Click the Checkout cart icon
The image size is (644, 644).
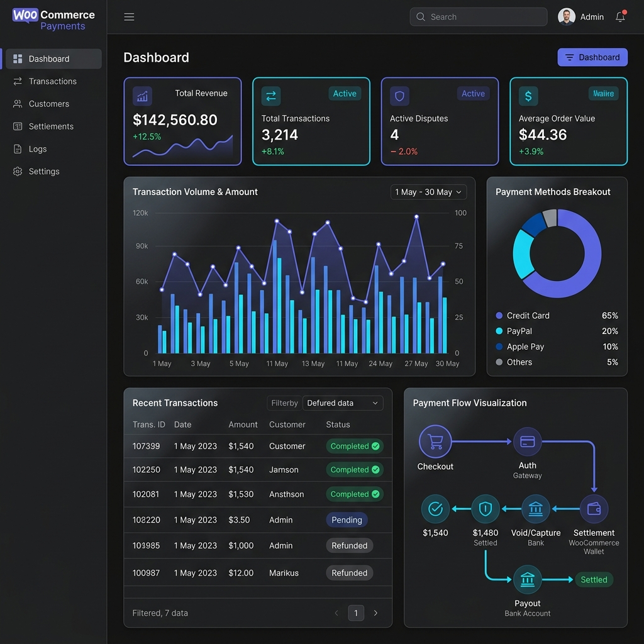point(435,441)
